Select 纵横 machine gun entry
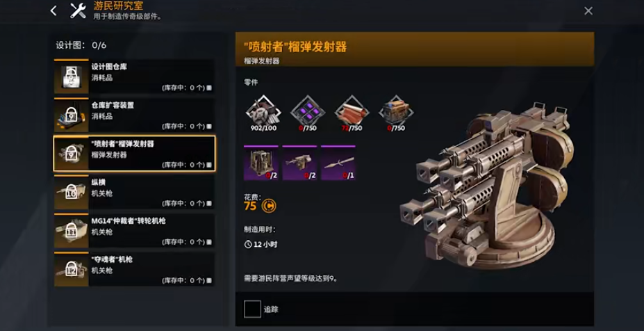The height and width of the screenshot is (331, 644). 134,193
